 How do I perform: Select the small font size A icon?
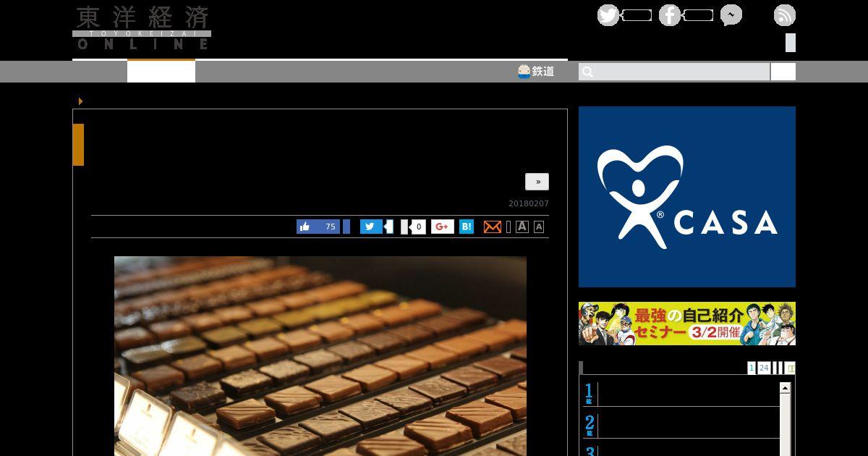[x=539, y=227]
